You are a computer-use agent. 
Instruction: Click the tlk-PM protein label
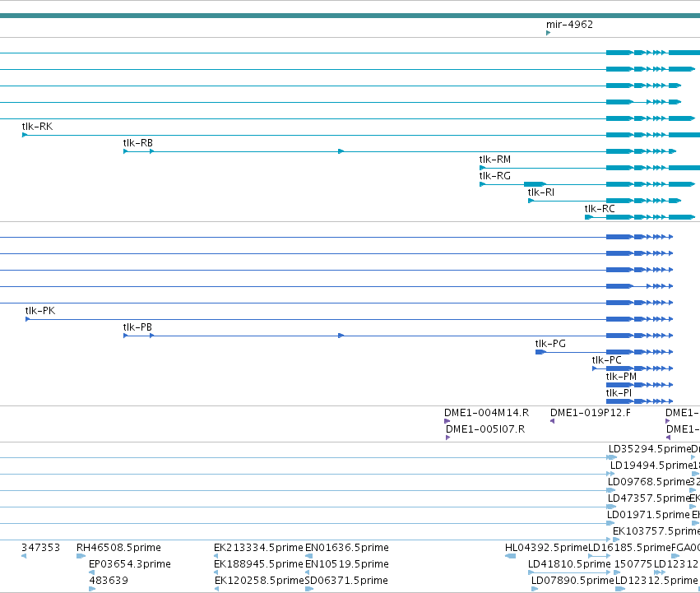pyautogui.click(x=621, y=377)
